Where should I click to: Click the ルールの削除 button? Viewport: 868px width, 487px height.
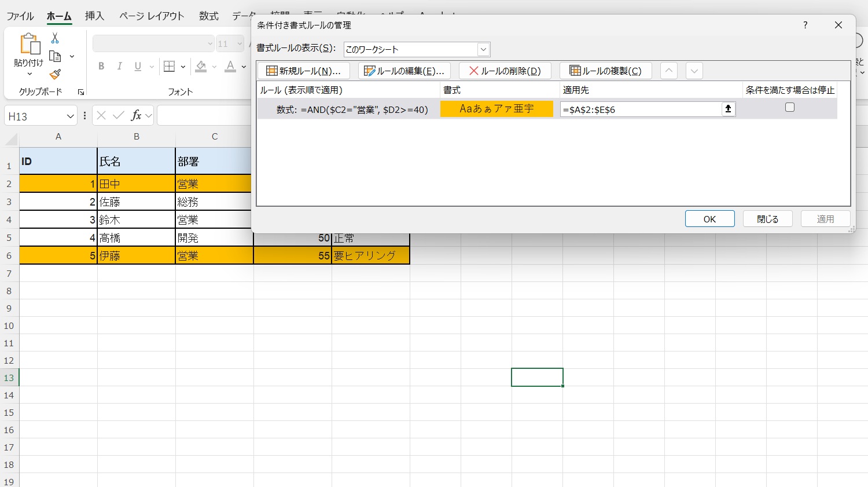pyautogui.click(x=505, y=71)
